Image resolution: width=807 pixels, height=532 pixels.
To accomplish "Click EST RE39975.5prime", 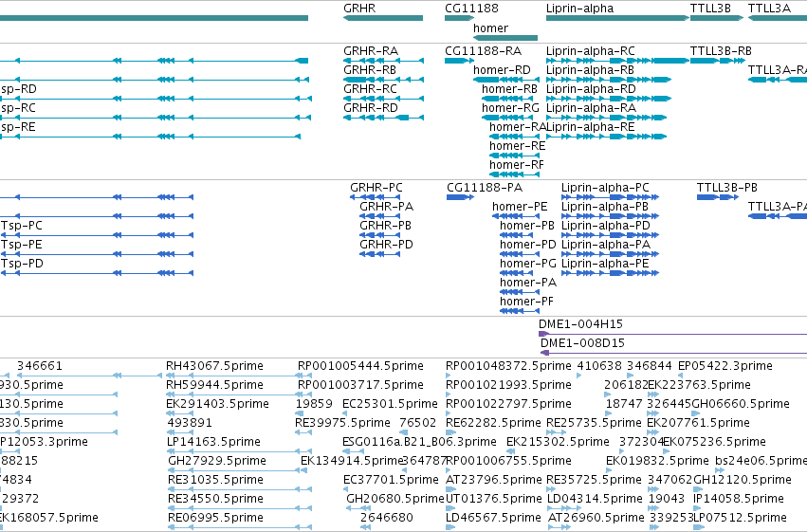I will pyautogui.click(x=342, y=423).
